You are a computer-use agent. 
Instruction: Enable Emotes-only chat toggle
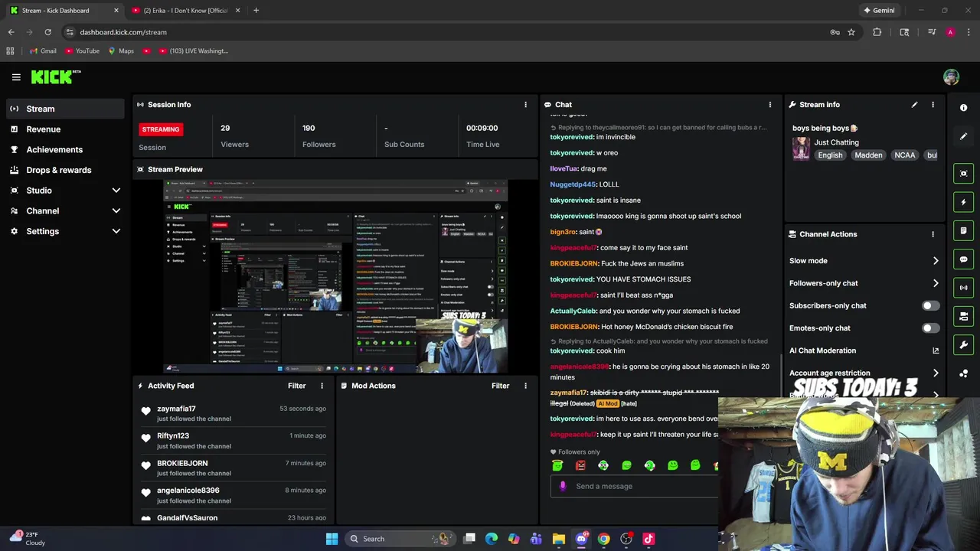(x=930, y=328)
